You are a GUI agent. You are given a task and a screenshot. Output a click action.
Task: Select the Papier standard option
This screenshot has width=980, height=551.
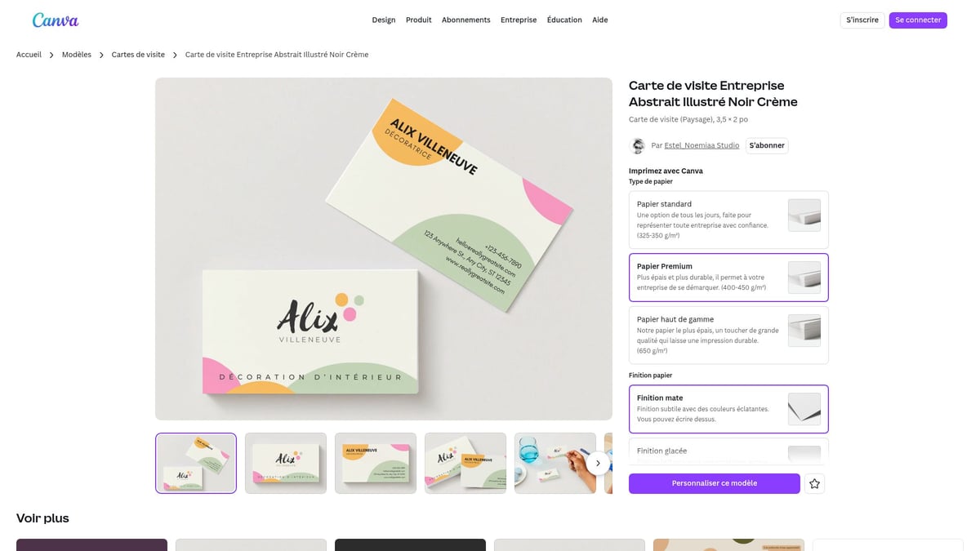coord(728,220)
